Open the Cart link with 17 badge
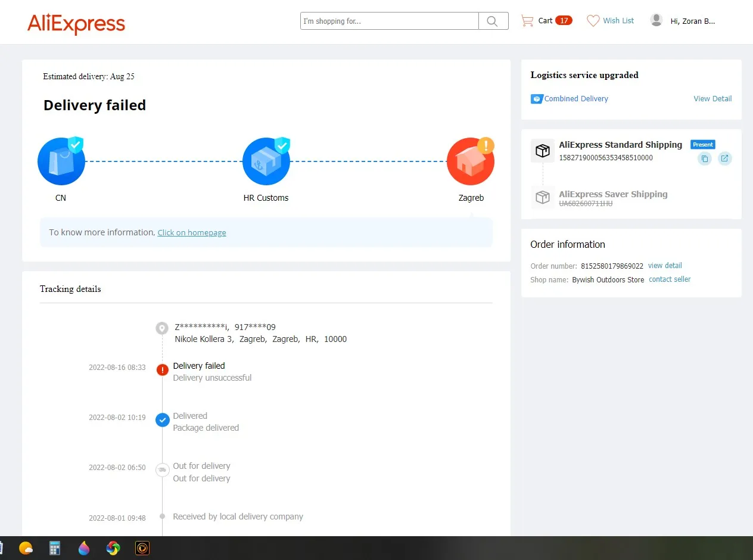753x560 pixels. (x=555, y=21)
